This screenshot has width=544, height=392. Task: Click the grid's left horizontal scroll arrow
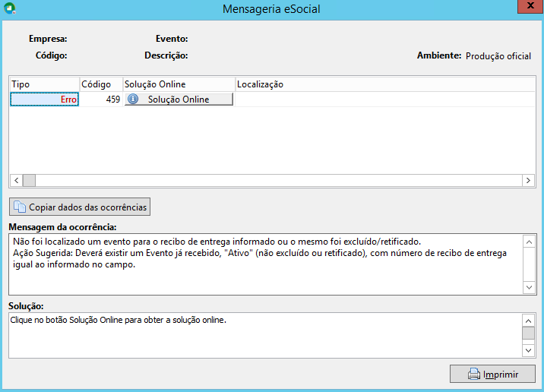[16, 180]
